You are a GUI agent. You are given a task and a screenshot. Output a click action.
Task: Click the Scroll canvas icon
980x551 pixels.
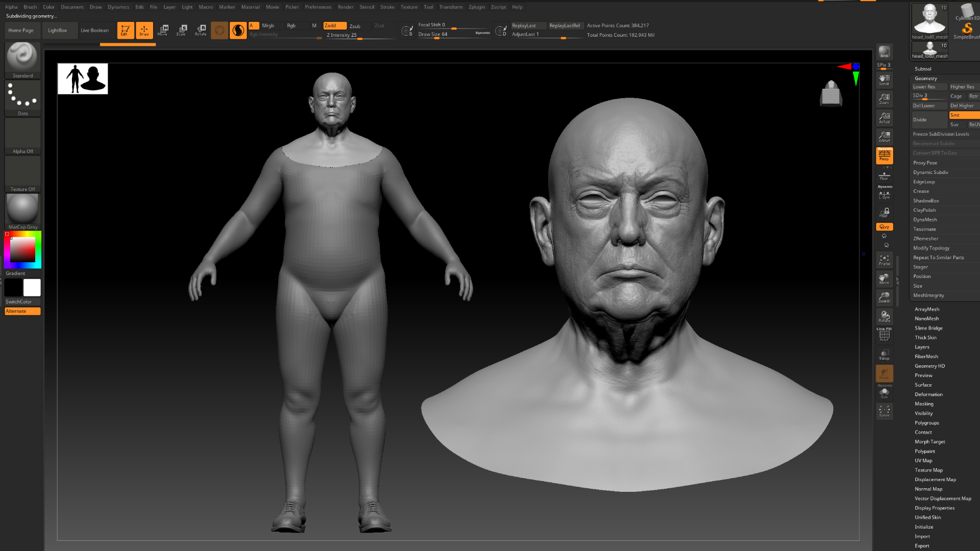point(884,80)
